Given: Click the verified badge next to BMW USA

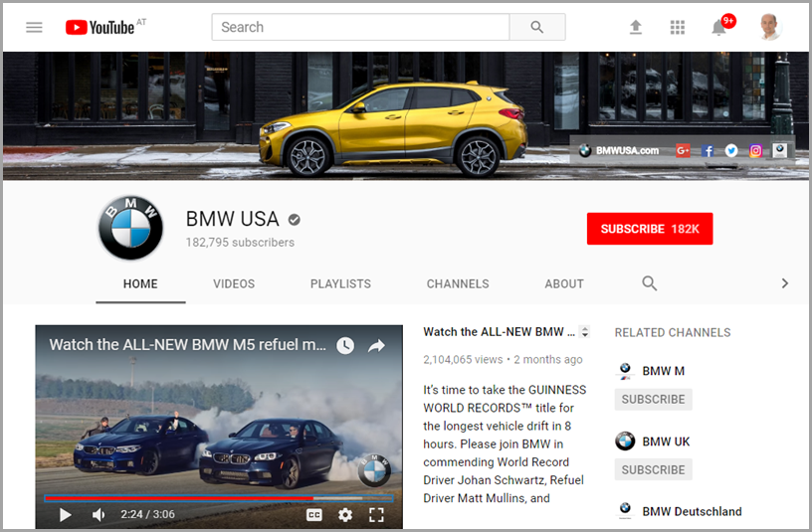Looking at the screenshot, I should coord(295,220).
